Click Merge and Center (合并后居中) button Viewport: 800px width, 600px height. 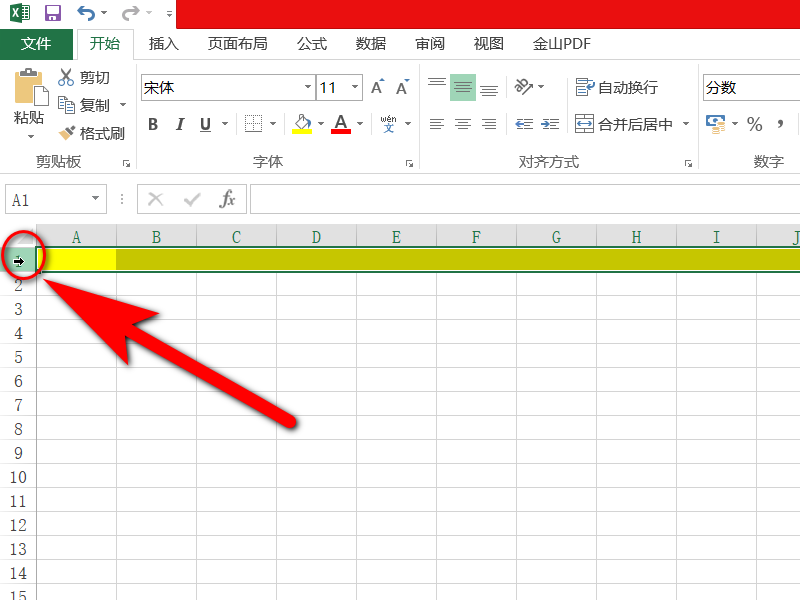(623, 124)
